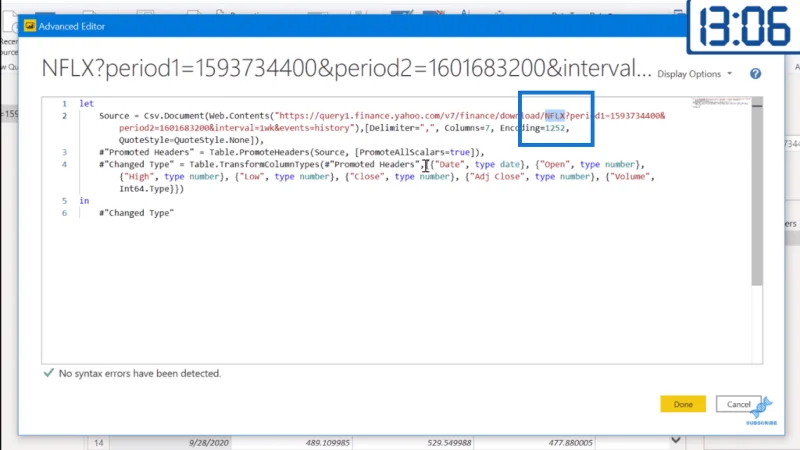Click the code minimap thumbnail
The image size is (800, 450).
(721, 103)
